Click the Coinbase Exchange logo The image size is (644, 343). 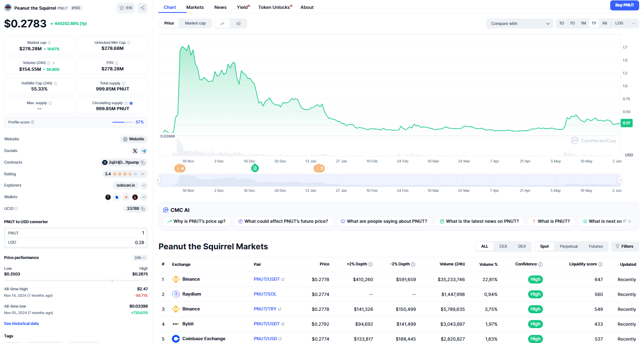pyautogui.click(x=176, y=339)
